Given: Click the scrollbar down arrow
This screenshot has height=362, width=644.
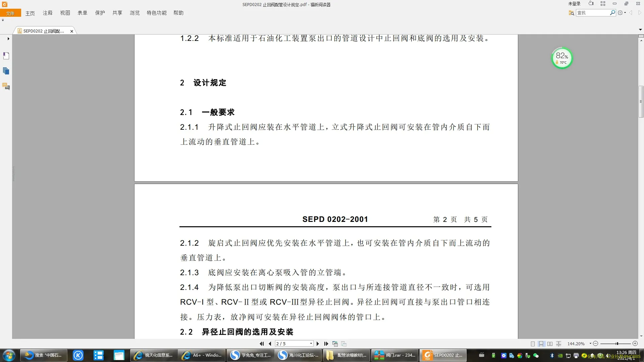Looking at the screenshot, I should click(641, 336).
